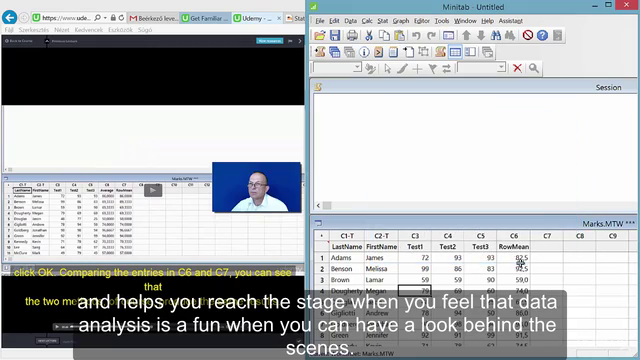Click the Project Manager icon
Screen dimensions: 640x360
click(x=470, y=52)
